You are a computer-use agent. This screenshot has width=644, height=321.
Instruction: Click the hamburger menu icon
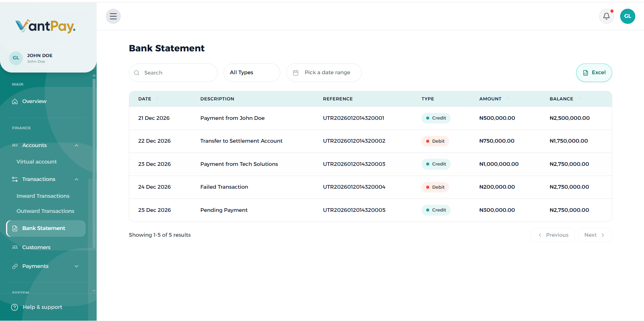[x=113, y=16]
